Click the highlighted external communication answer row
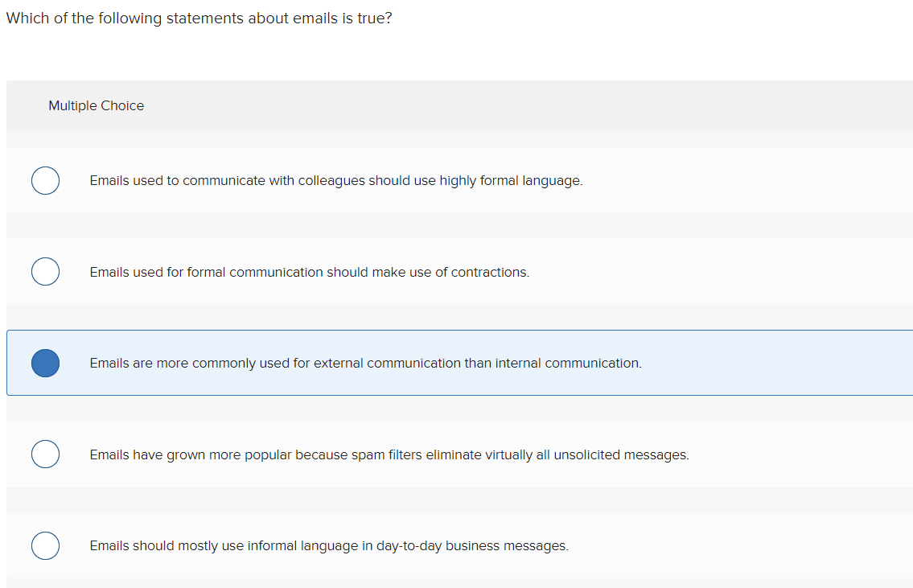 click(366, 363)
